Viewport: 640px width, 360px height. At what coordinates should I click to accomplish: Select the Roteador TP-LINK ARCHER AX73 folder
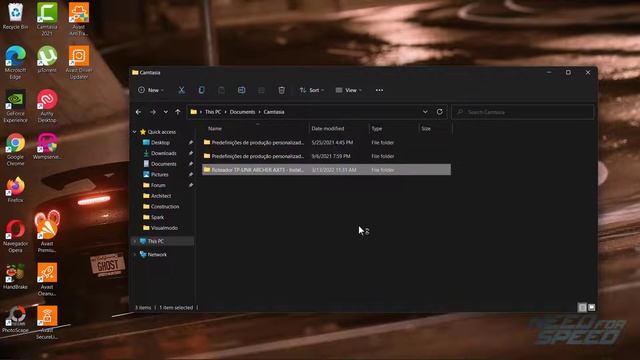click(327, 169)
